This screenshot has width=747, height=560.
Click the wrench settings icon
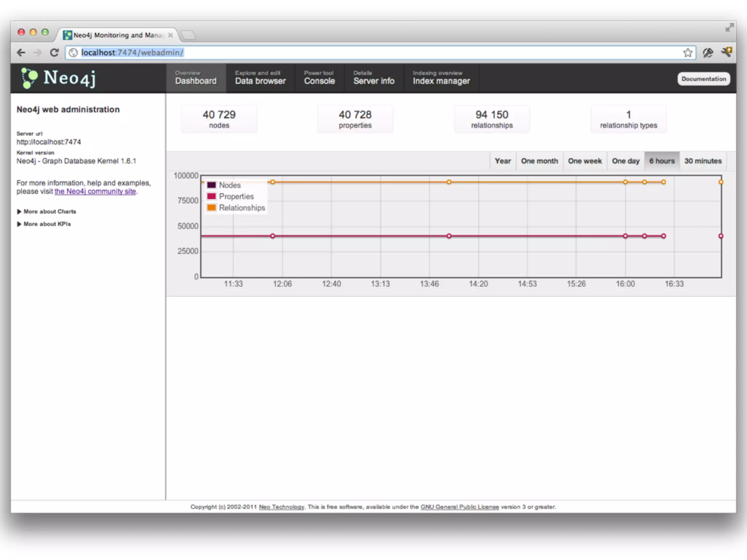pyautogui.click(x=726, y=52)
